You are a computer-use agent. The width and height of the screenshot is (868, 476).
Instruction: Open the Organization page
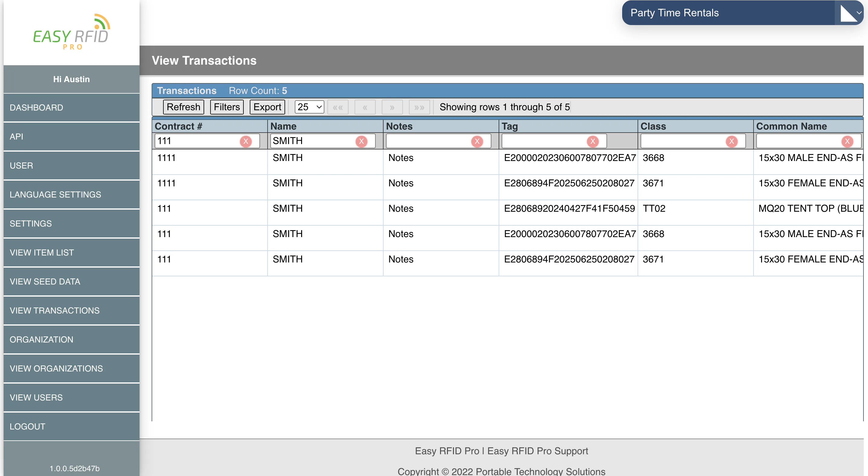pos(72,339)
